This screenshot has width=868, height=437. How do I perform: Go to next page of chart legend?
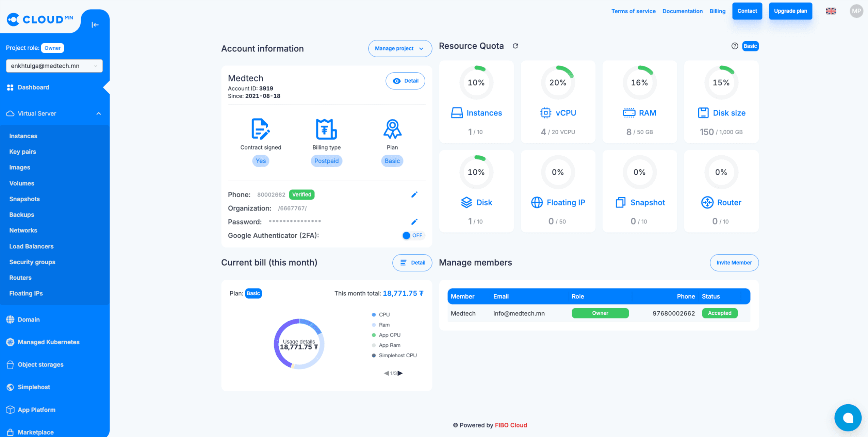click(400, 373)
